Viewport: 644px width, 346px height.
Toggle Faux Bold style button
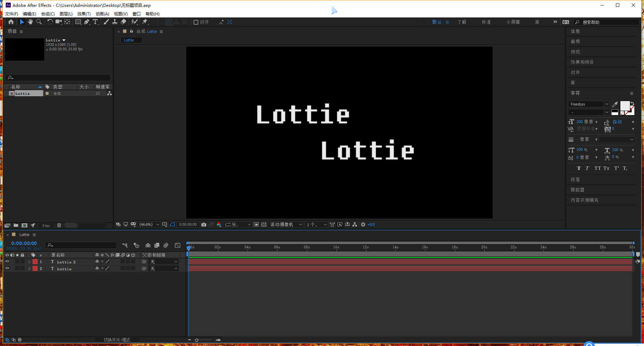point(579,168)
